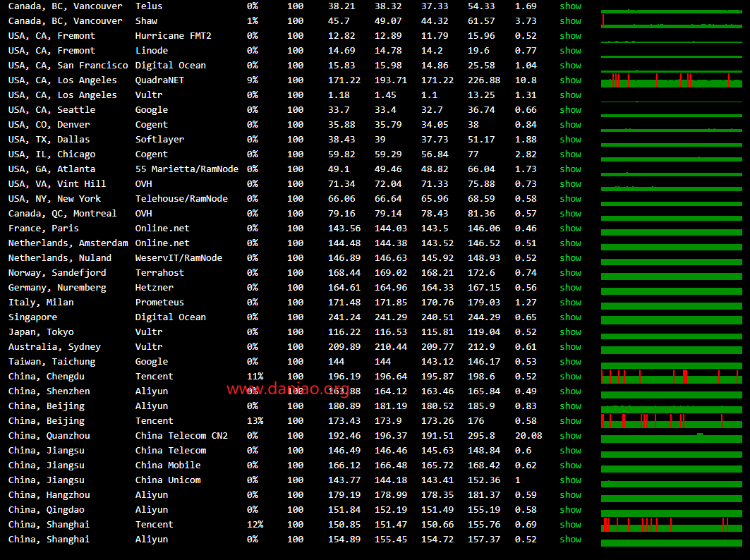Open 'show' for Montreal OVH row
Screen dimensions: 750x560
tap(570, 214)
